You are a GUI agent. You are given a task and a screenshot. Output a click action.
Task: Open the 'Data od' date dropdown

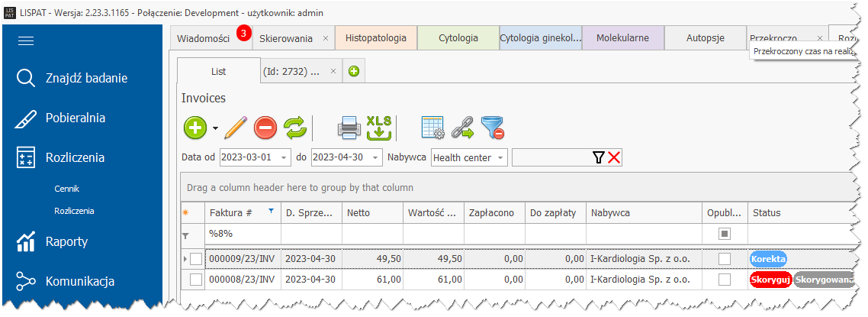tap(285, 157)
